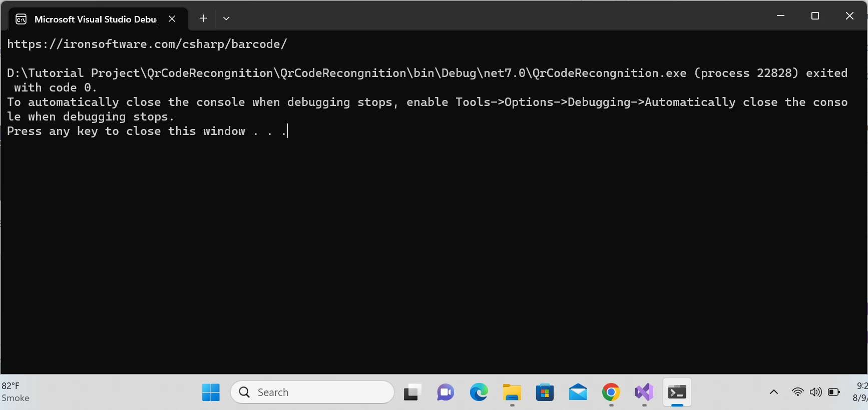868x410 pixels.
Task: Expand the hidden system tray icons chevron
Action: (773, 392)
